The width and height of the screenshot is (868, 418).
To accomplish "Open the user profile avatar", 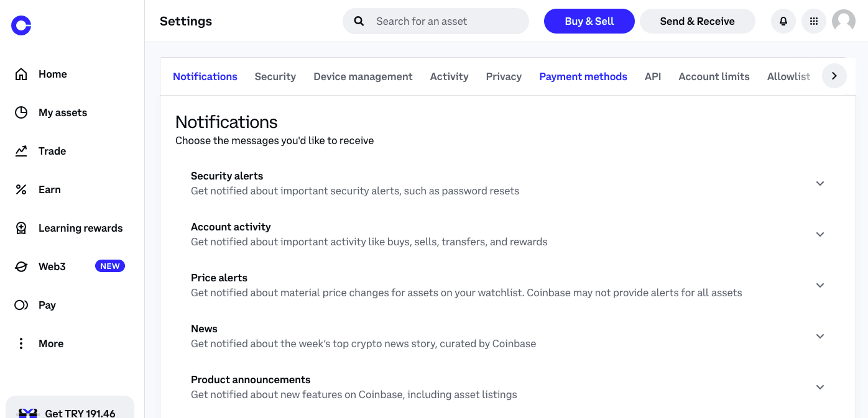I will tap(844, 21).
